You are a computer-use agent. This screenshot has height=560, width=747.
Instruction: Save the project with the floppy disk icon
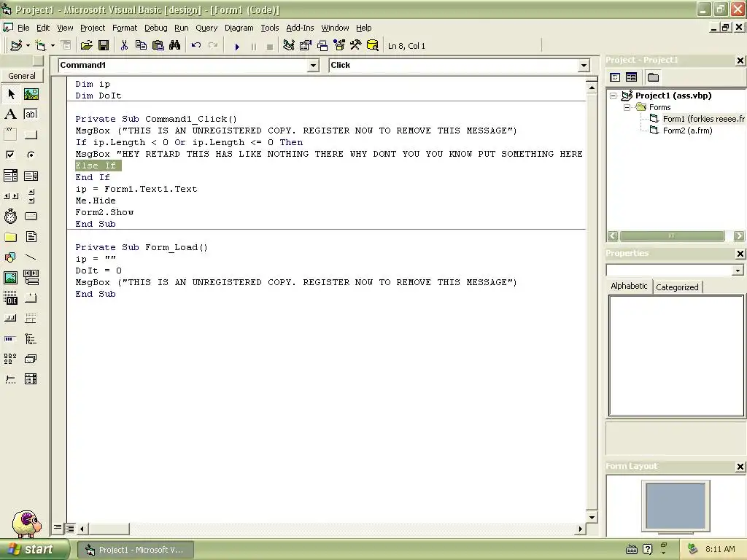[x=104, y=46]
